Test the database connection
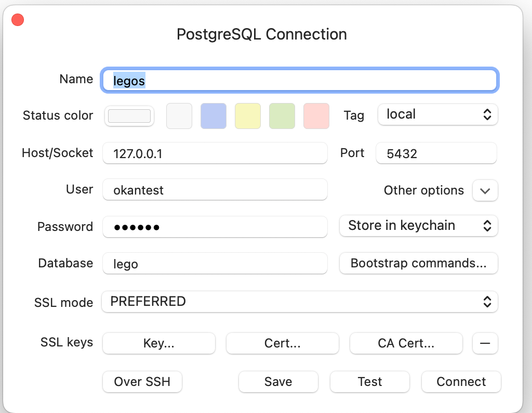Viewport: 532px width, 413px height. 369,382
